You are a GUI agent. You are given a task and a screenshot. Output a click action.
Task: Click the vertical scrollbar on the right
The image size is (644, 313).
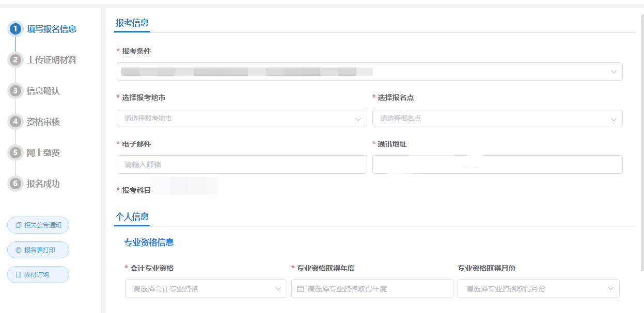point(642,142)
